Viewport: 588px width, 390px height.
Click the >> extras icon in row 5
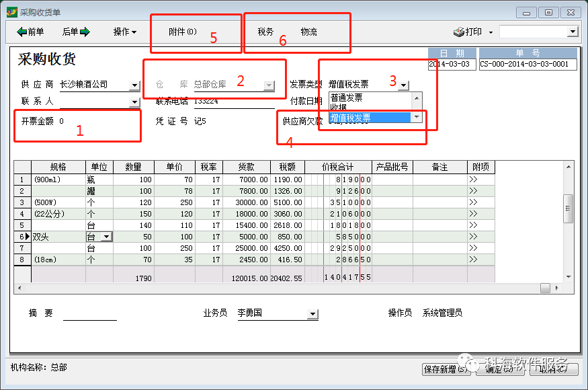(x=473, y=225)
